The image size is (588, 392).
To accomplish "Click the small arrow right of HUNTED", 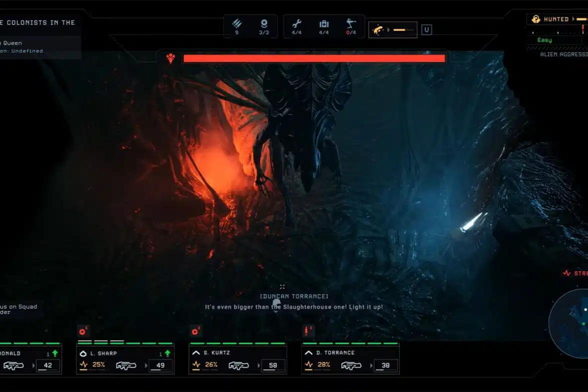I will pyautogui.click(x=573, y=19).
